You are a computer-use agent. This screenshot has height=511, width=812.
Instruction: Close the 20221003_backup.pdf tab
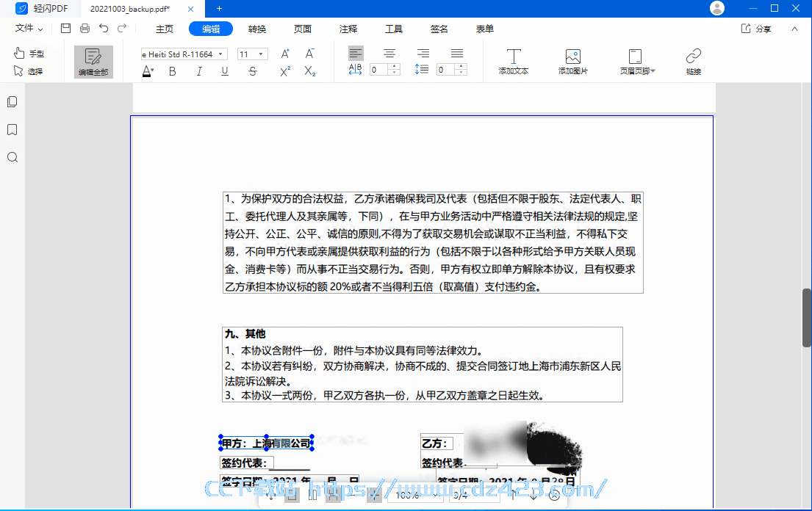point(190,9)
